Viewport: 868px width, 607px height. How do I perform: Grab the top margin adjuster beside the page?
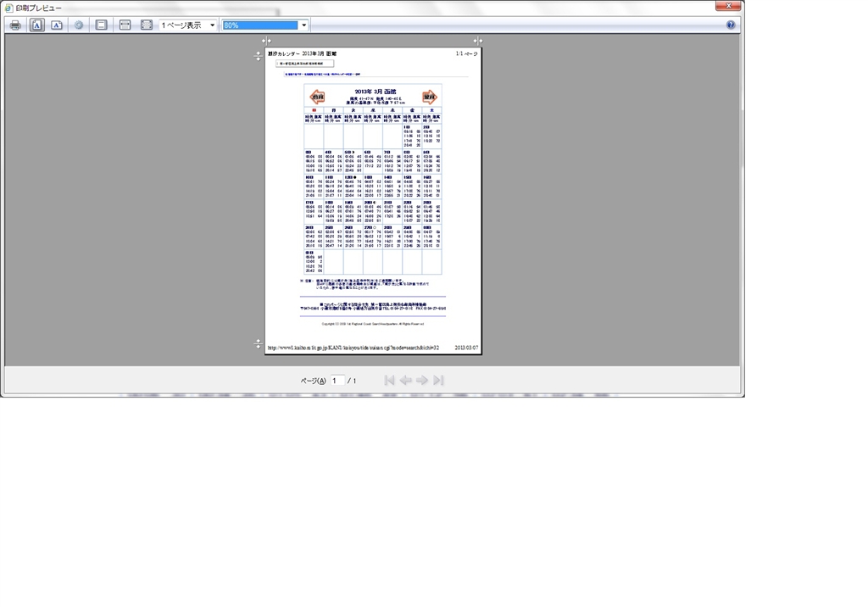click(x=258, y=56)
